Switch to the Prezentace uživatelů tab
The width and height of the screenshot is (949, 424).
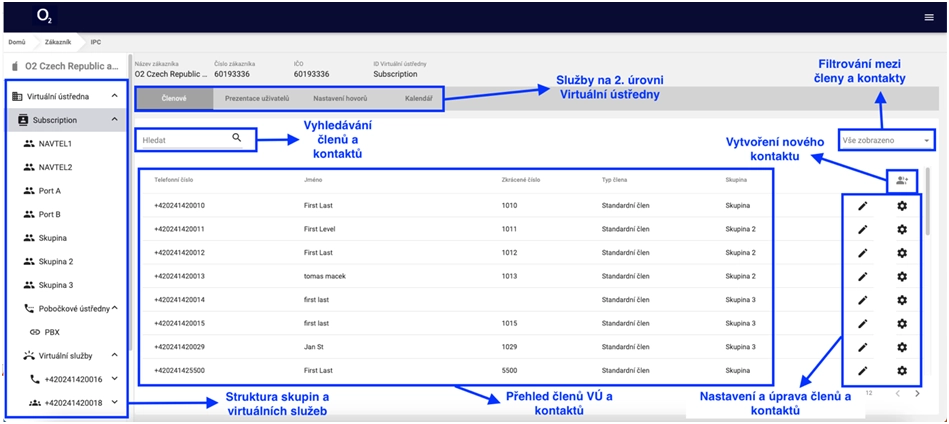pos(257,99)
